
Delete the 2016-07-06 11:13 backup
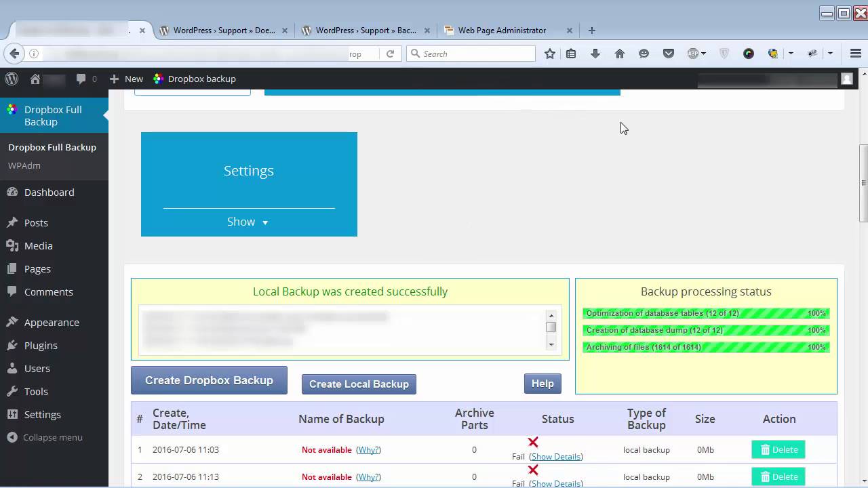point(778,476)
